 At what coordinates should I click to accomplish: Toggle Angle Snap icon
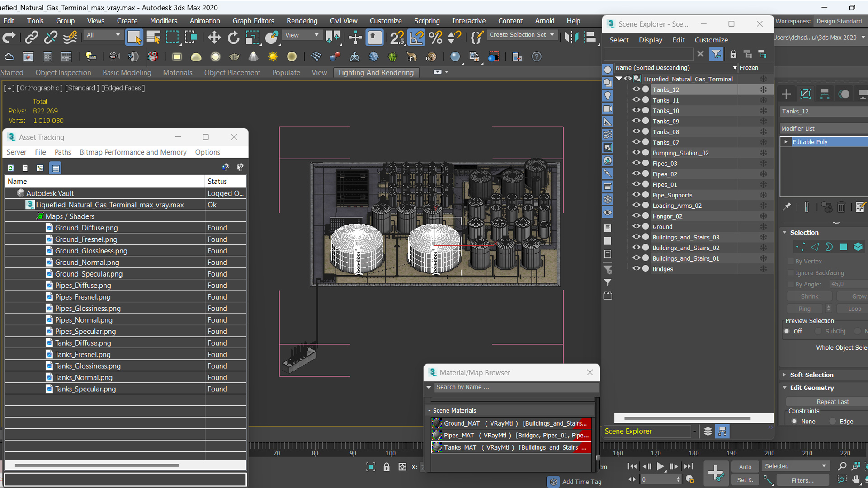(416, 38)
